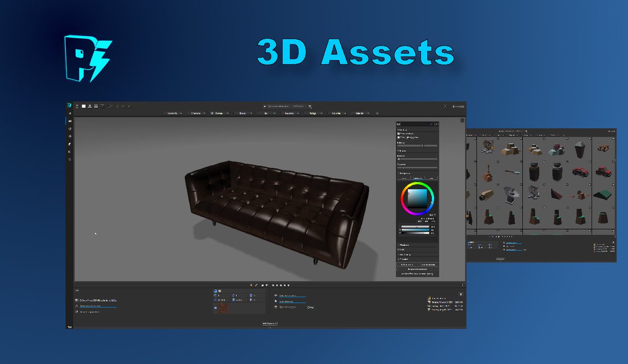Select the green-roofed shape thumbnail in the back window
The height and width of the screenshot is (364, 628).
(603, 194)
